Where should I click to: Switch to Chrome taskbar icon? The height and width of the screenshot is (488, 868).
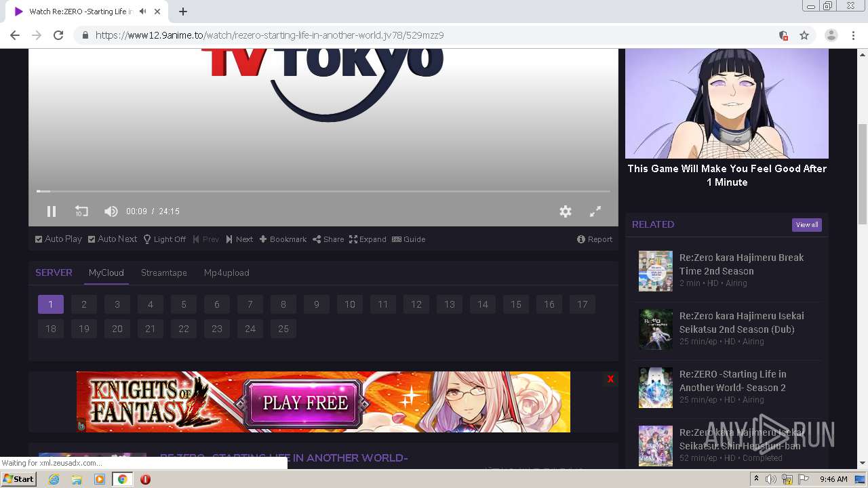pyautogui.click(x=122, y=479)
